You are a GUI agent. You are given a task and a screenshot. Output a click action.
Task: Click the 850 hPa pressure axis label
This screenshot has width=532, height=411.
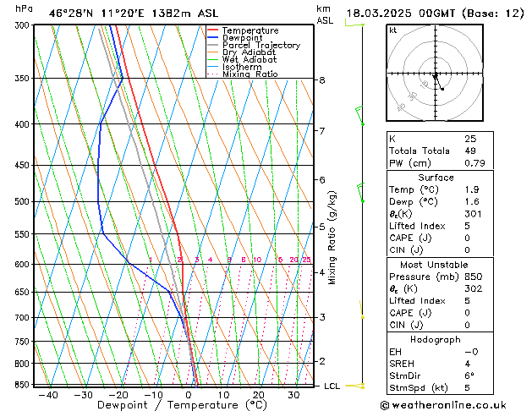(24, 385)
